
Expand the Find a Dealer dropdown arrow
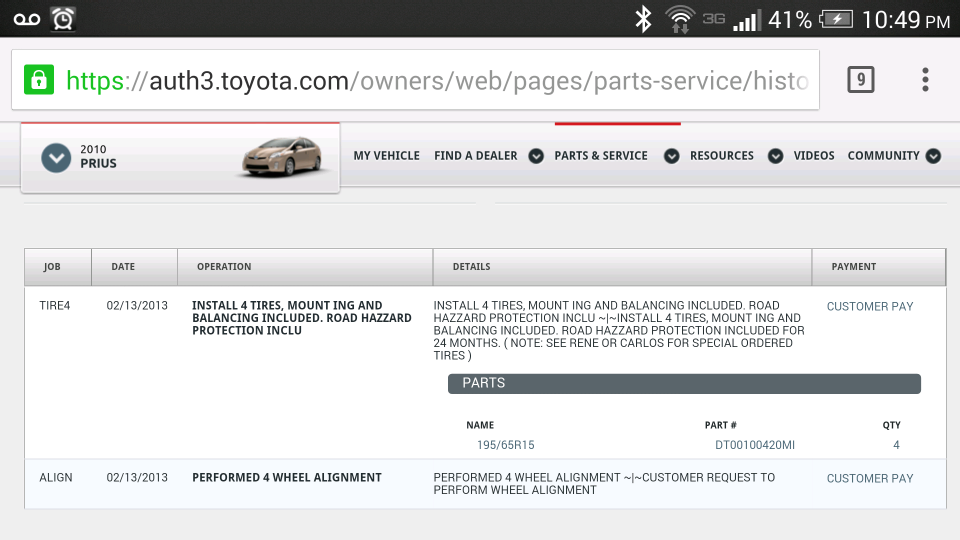[x=536, y=156]
